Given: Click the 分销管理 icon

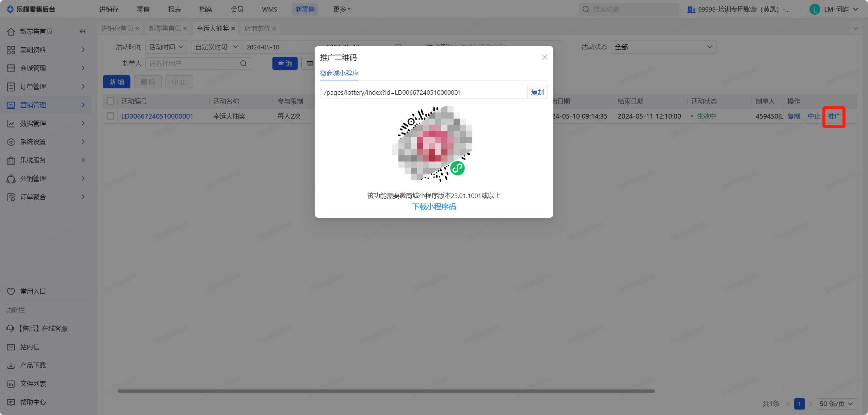Looking at the screenshot, I should 11,179.
